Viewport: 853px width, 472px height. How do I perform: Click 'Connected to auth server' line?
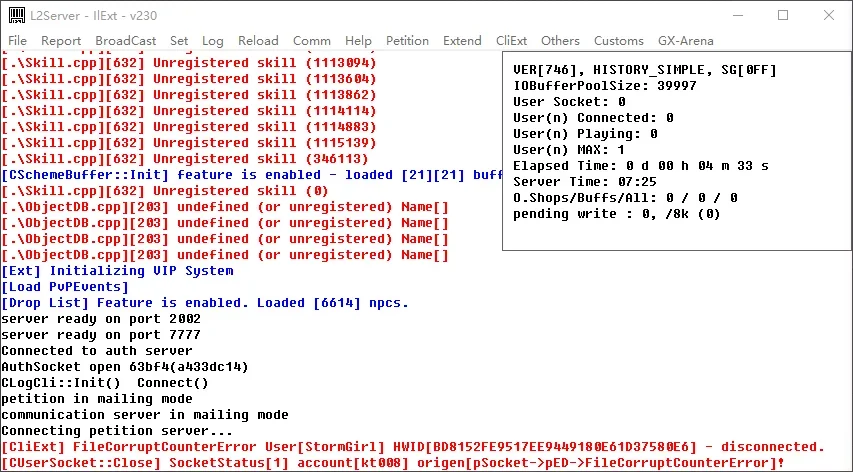pyautogui.click(x=97, y=351)
